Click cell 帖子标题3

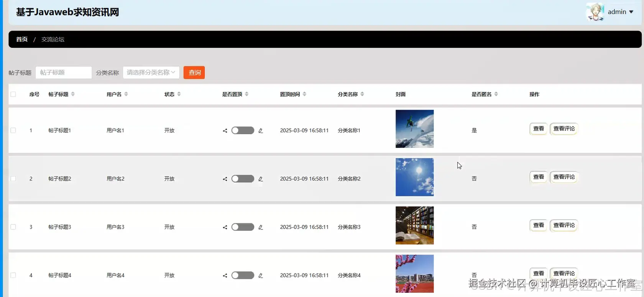(x=60, y=227)
